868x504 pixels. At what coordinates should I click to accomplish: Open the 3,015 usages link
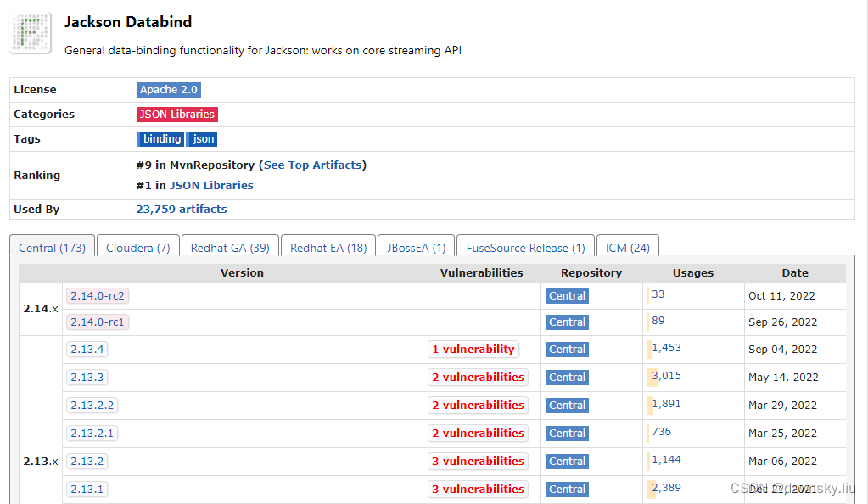tap(666, 376)
